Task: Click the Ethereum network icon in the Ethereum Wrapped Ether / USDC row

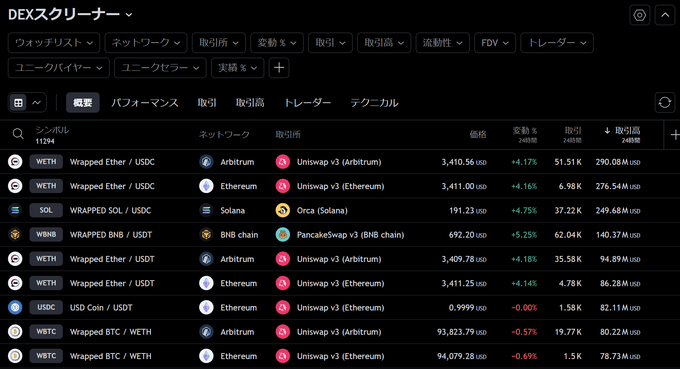Action: pyautogui.click(x=206, y=186)
